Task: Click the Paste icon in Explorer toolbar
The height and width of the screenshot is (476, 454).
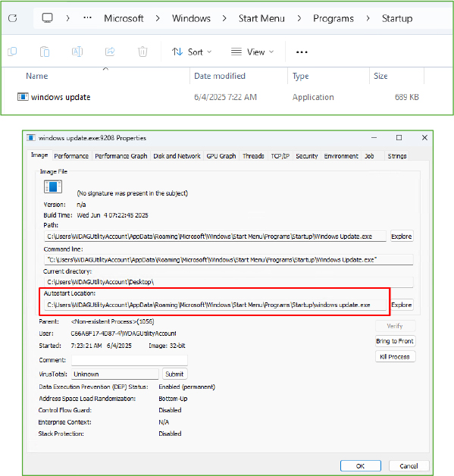Action: tap(45, 52)
